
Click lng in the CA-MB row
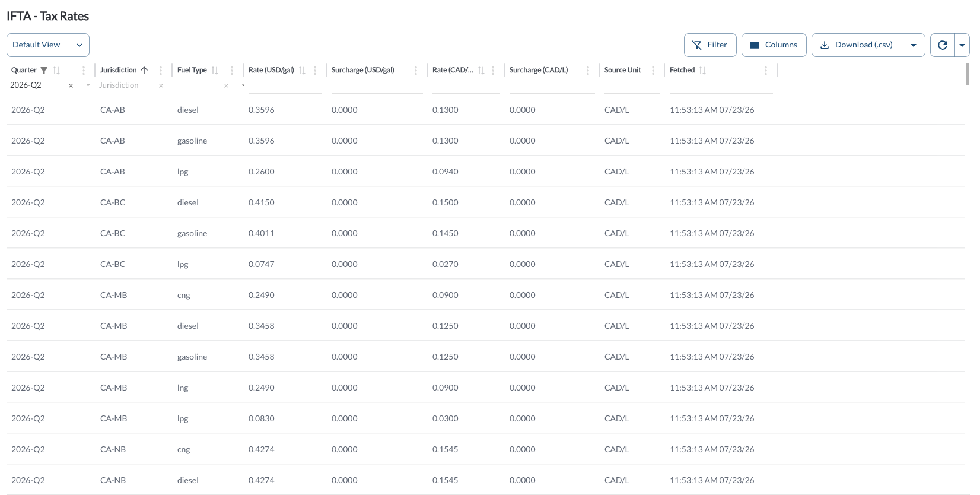pyautogui.click(x=183, y=388)
